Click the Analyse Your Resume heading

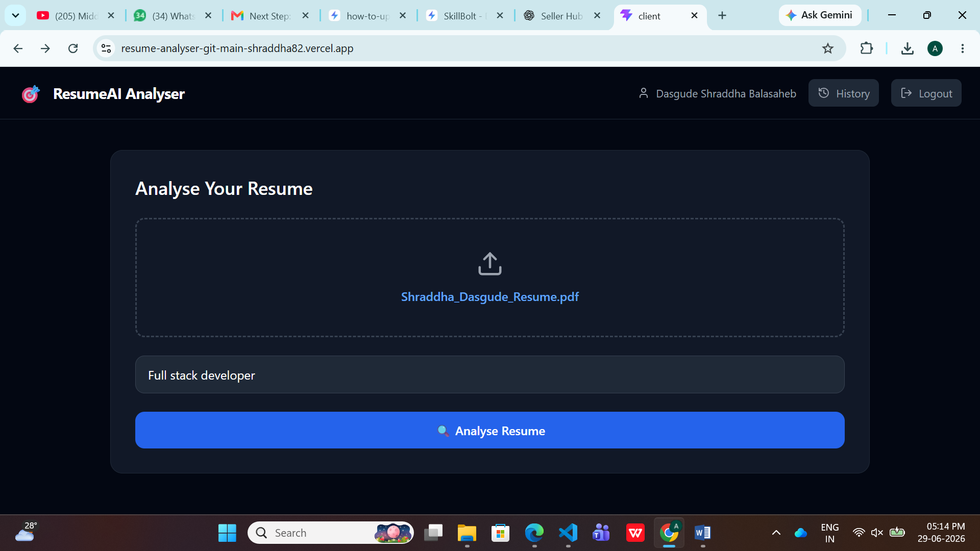click(x=224, y=189)
